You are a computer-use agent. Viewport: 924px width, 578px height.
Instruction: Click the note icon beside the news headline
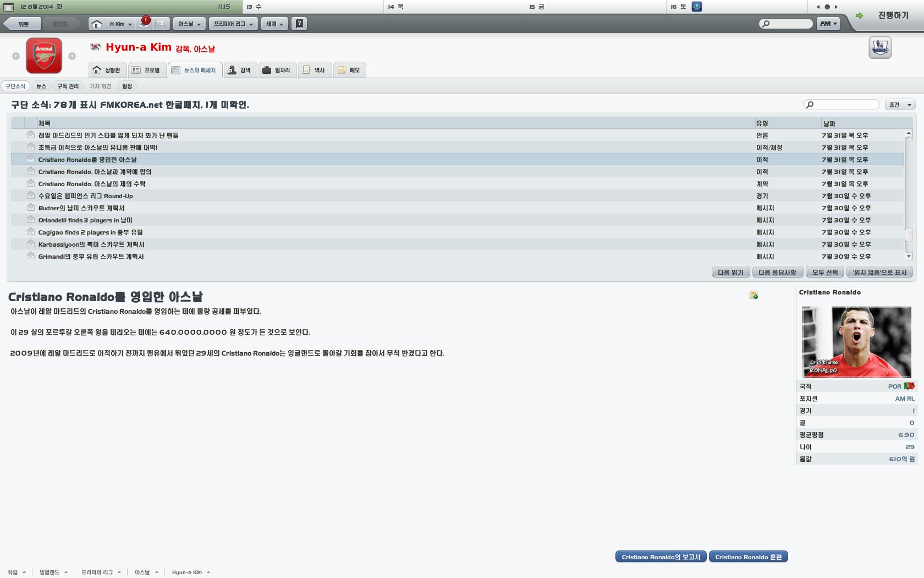tap(754, 295)
